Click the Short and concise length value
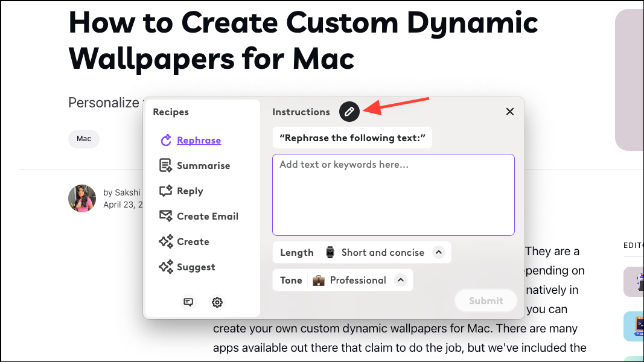The width and height of the screenshot is (644, 362). (383, 252)
